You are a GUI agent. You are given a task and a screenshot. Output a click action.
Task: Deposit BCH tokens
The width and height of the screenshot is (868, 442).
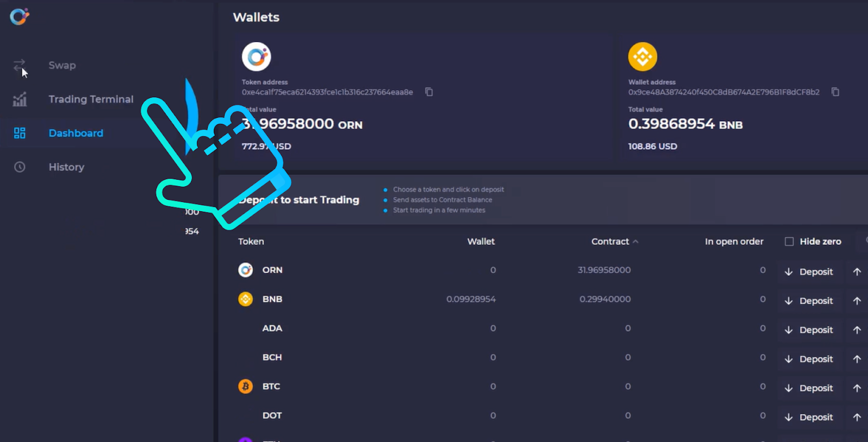(x=809, y=359)
